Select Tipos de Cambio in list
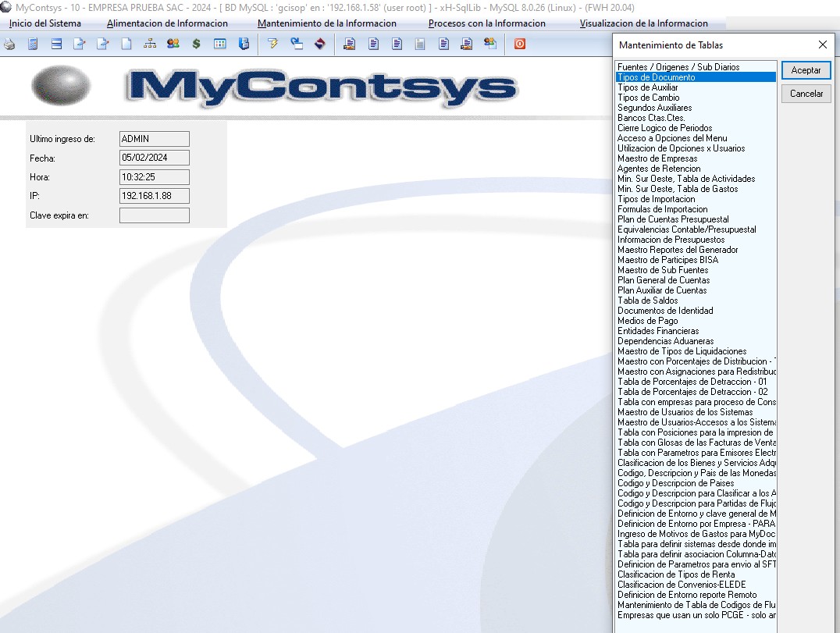This screenshot has height=633, width=840. (x=648, y=98)
